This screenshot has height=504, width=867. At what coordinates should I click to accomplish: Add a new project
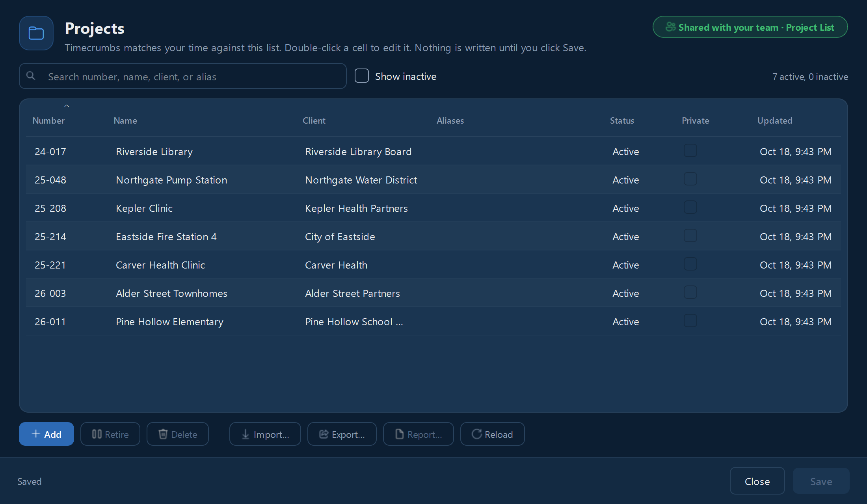[x=47, y=434]
